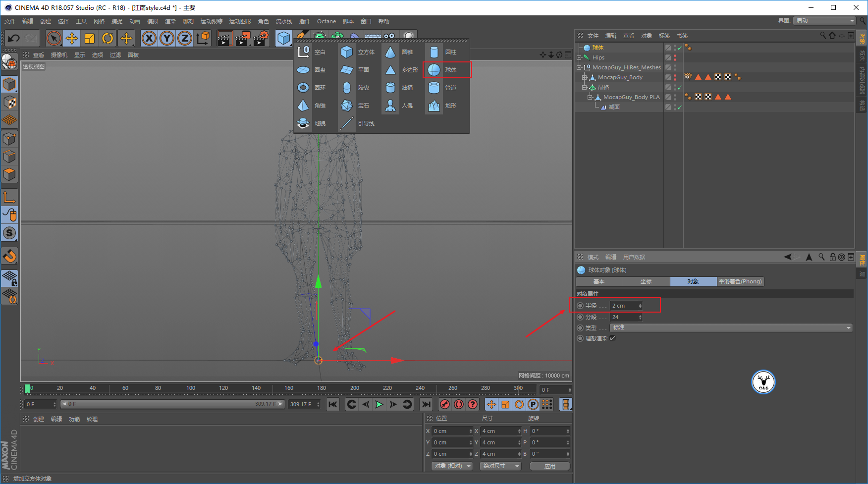This screenshot has height=484, width=868.
Task: Add a 人偶 figure primitive
Action: coord(399,106)
